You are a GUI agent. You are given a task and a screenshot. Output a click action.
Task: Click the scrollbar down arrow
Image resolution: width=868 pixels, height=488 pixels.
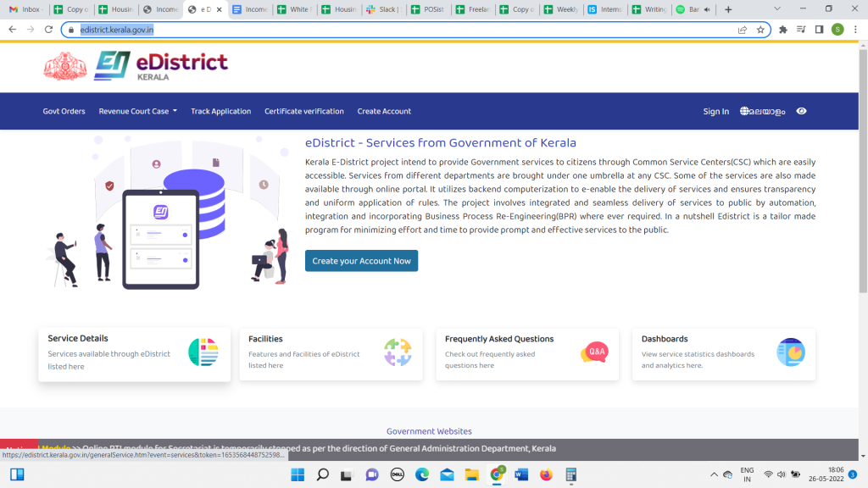point(863,457)
